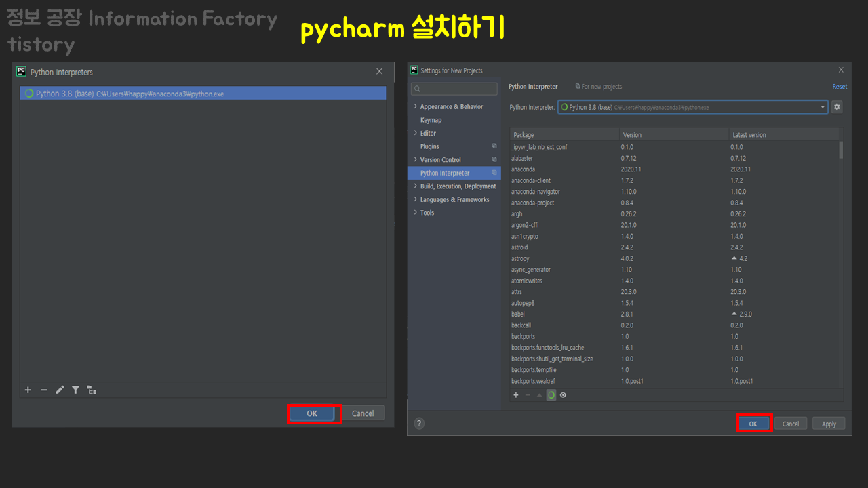The height and width of the screenshot is (488, 868).
Task: Select the astroid package row
Action: 675,247
